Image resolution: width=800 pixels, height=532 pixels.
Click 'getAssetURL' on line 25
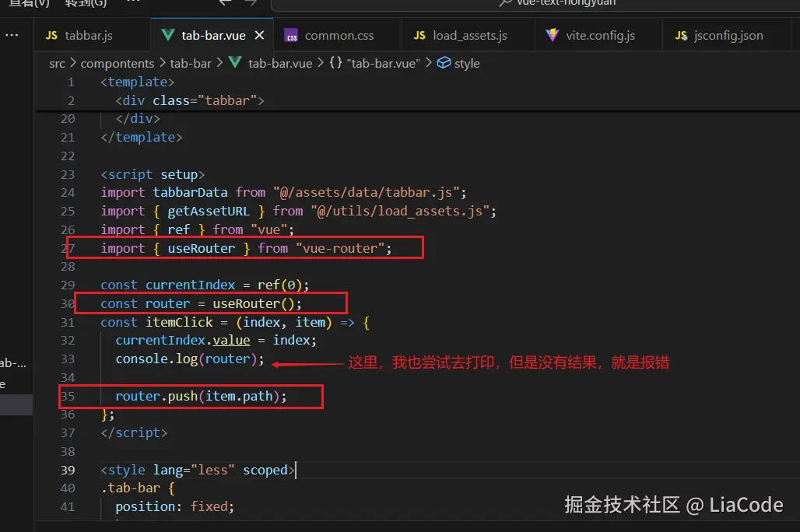click(x=208, y=211)
